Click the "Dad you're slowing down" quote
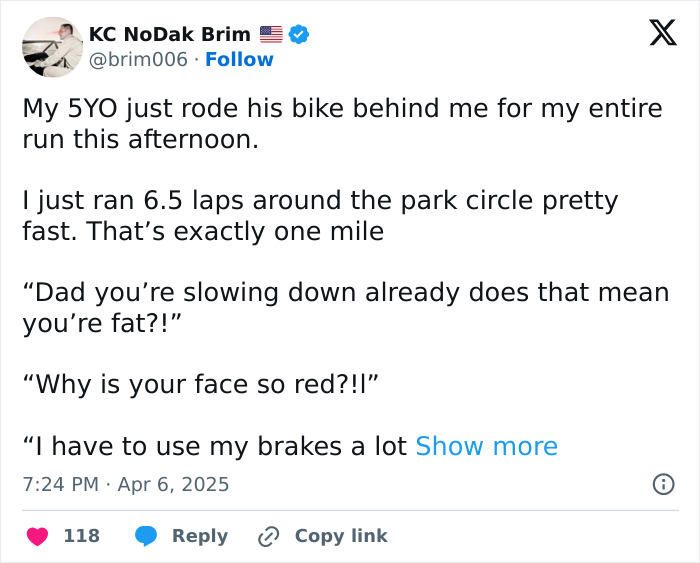Image resolution: width=700 pixels, height=563 pixels. pyautogui.click(x=345, y=308)
